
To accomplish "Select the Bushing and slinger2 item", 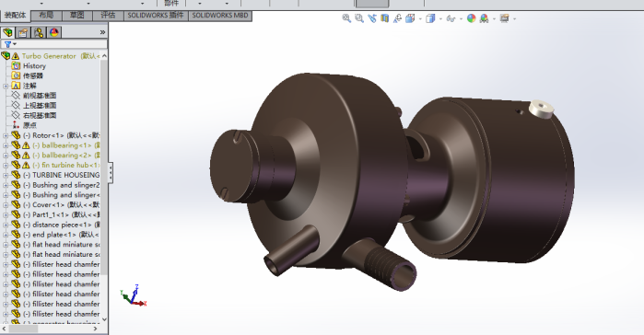I will coord(61,185).
